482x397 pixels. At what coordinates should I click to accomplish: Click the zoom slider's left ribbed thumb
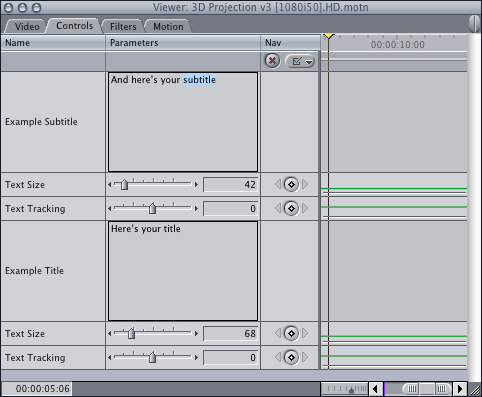pyautogui.click(x=411, y=389)
